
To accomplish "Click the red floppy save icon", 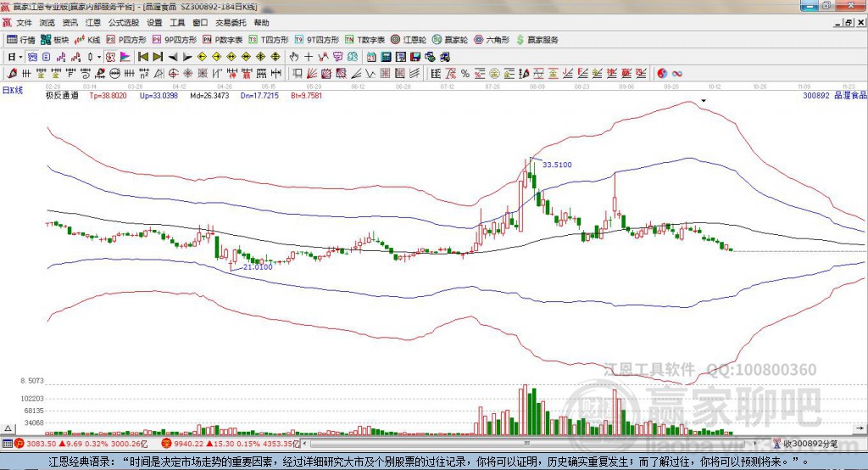I will tap(415, 57).
